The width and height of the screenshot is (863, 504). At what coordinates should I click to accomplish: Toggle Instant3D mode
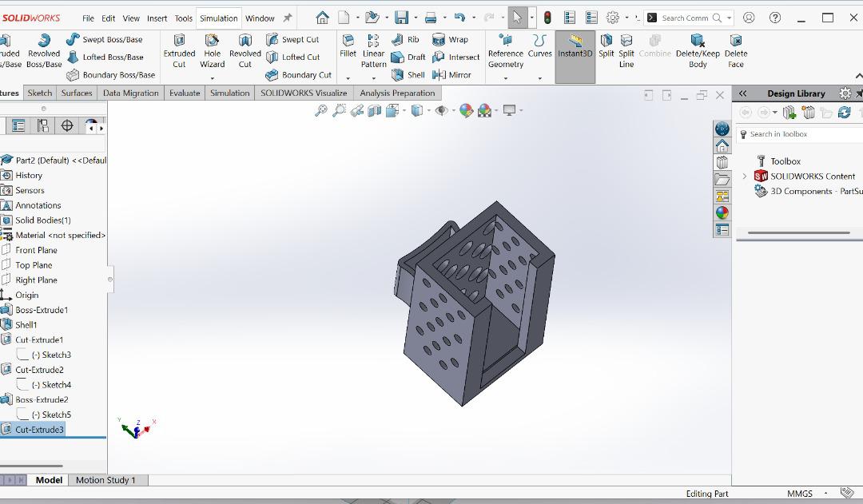(575, 57)
